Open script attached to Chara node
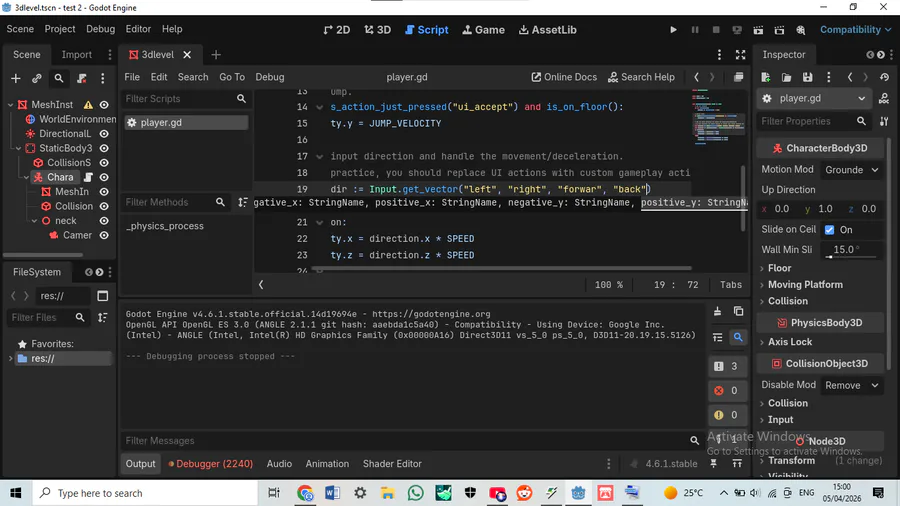This screenshot has height=506, width=900. 88,177
